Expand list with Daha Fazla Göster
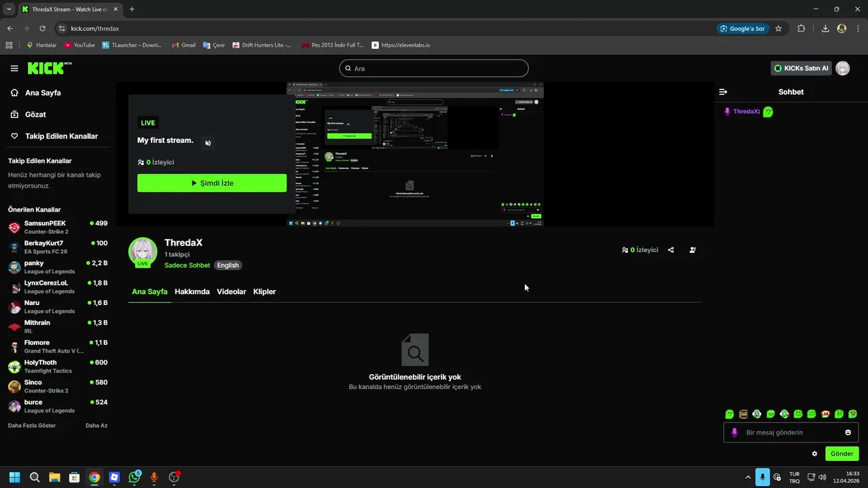This screenshot has width=868, height=488. point(32,426)
